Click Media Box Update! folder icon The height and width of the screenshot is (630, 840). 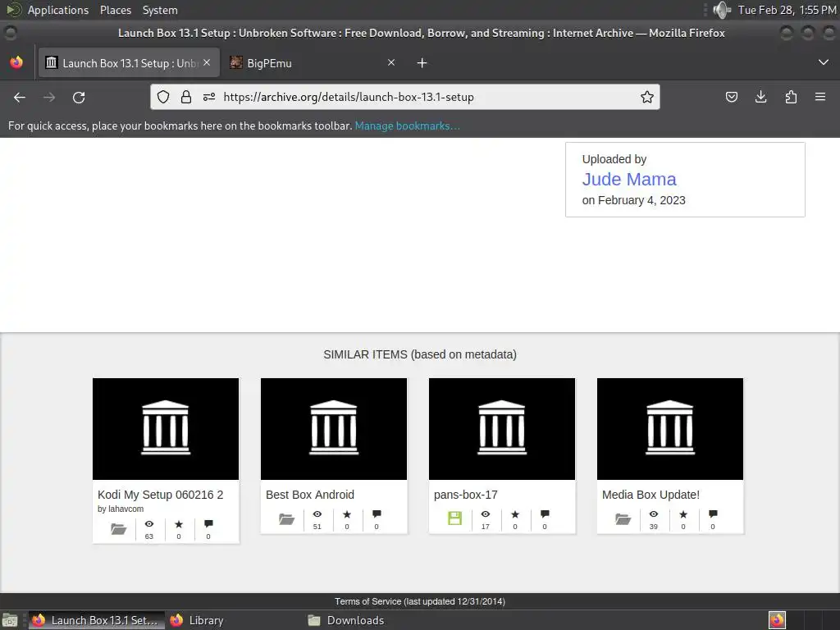click(x=623, y=518)
